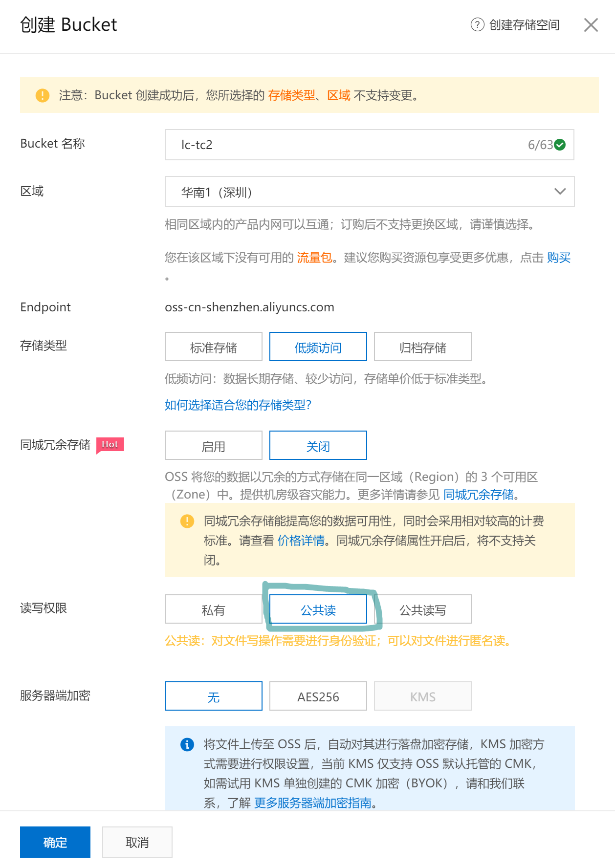Choose 公共读写 permission option
Image resolution: width=615 pixels, height=868 pixels.
[422, 609]
